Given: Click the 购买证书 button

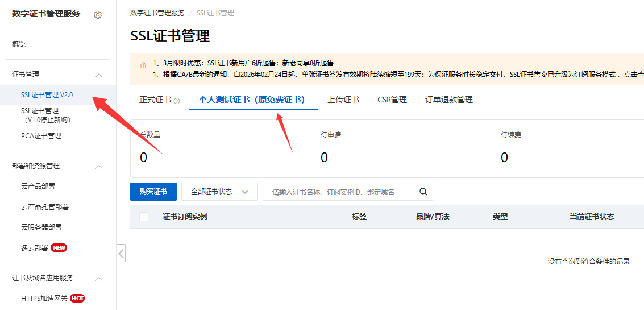Looking at the screenshot, I should click(x=153, y=192).
